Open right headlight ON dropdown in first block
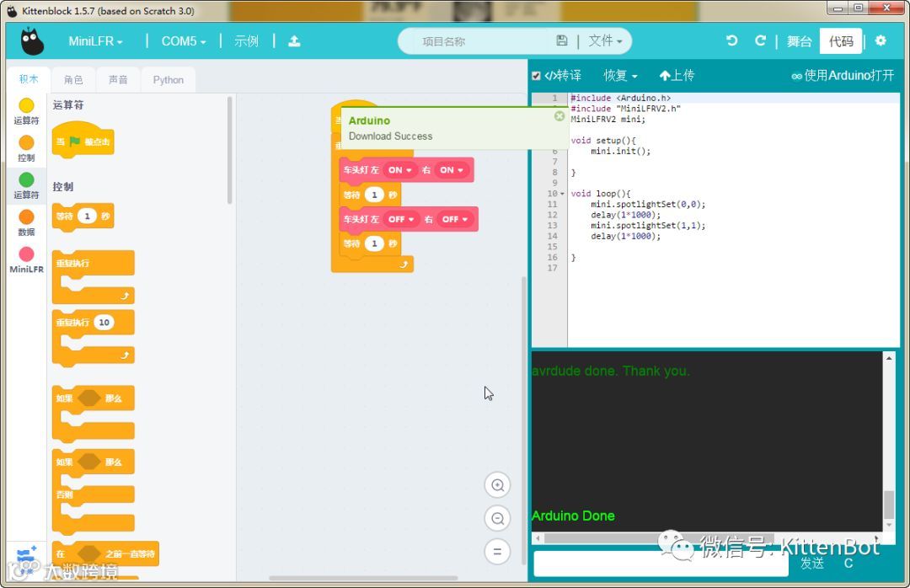This screenshot has width=910, height=588. [x=452, y=170]
